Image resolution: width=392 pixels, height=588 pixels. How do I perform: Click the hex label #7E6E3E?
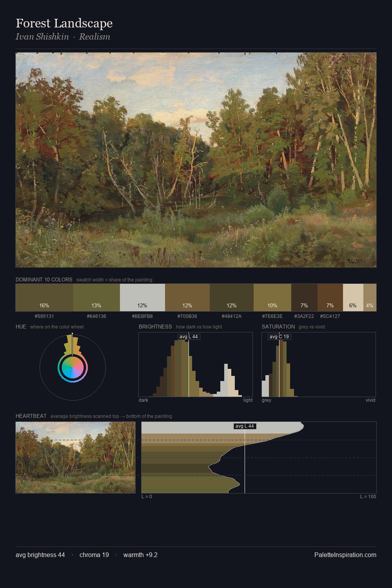[272, 316]
